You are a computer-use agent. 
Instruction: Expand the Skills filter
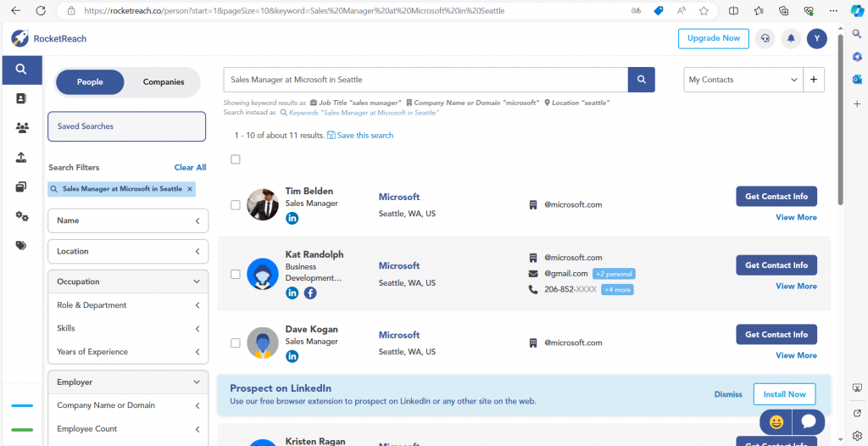click(x=129, y=328)
